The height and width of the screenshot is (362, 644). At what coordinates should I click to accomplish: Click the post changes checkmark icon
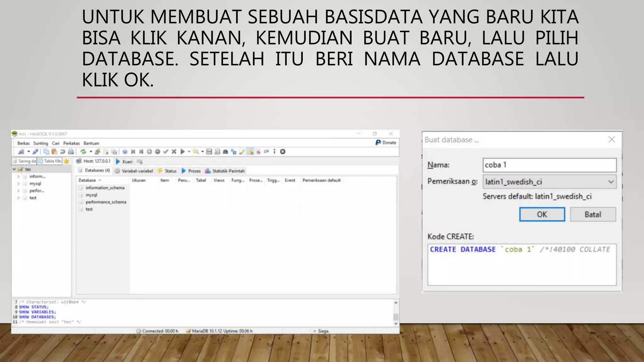tap(166, 152)
